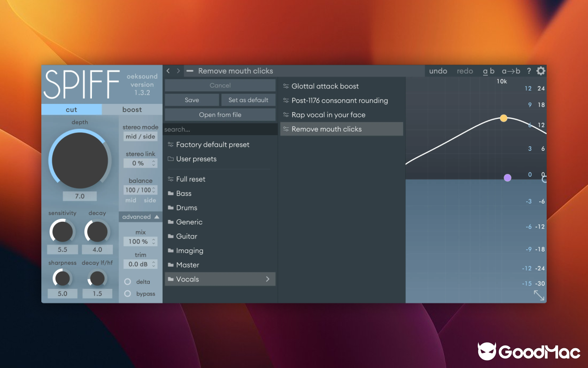
Task: Toggle stereo mode mid / side setting
Action: (140, 136)
